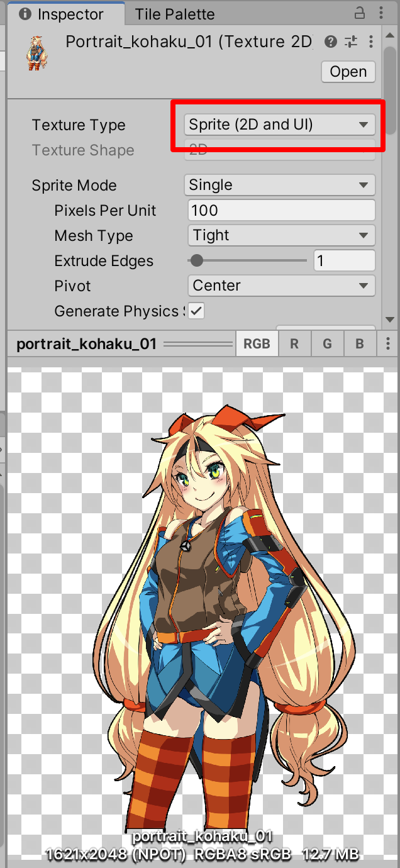This screenshot has width=400, height=868.
Task: Open the help reference question mark icon
Action: point(331,42)
